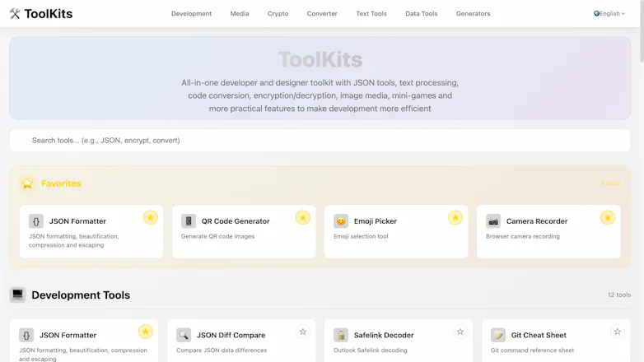Click the Camera Recorder camera icon
The height and width of the screenshot is (362, 644).
(x=493, y=221)
